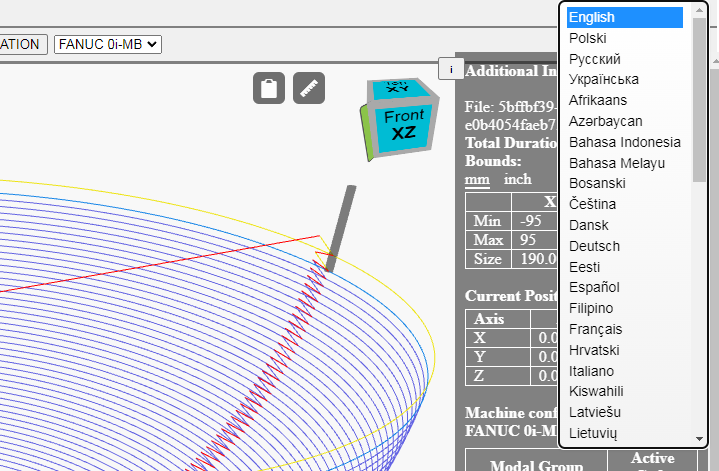Screen dimensions: 719x471
Task: Click green side face of view cube
Action: pos(367,133)
